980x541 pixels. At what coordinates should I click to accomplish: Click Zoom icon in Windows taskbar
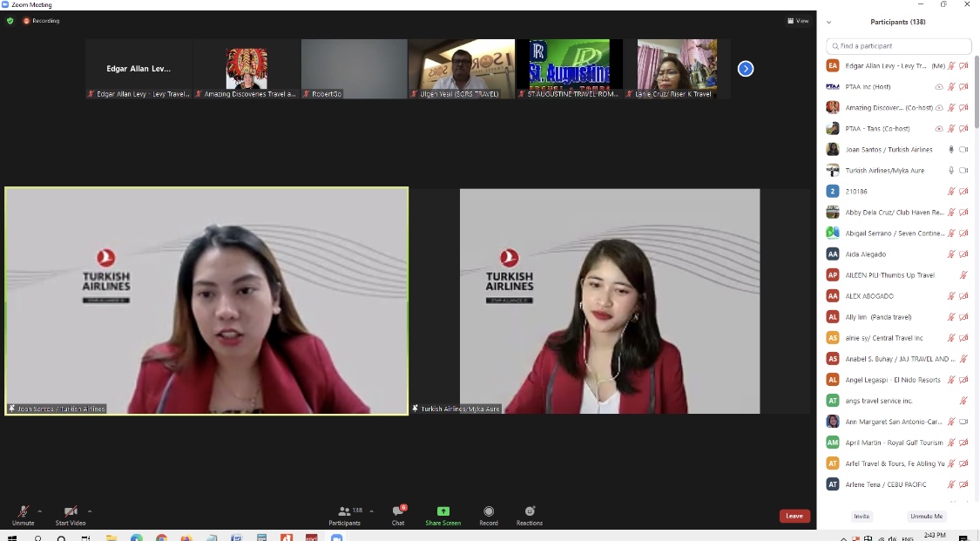tap(336, 538)
